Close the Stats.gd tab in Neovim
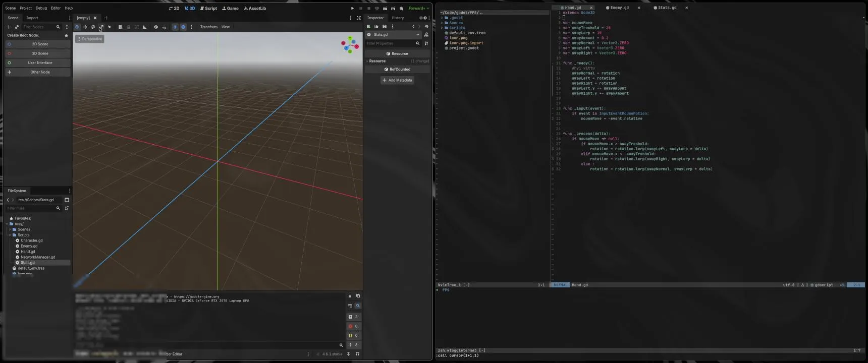868x363 pixels. point(686,8)
